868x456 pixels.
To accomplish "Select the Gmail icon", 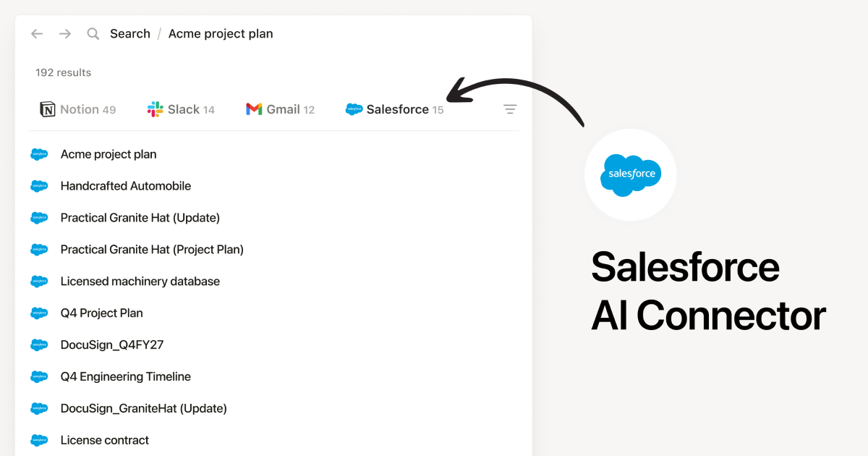I will (253, 109).
